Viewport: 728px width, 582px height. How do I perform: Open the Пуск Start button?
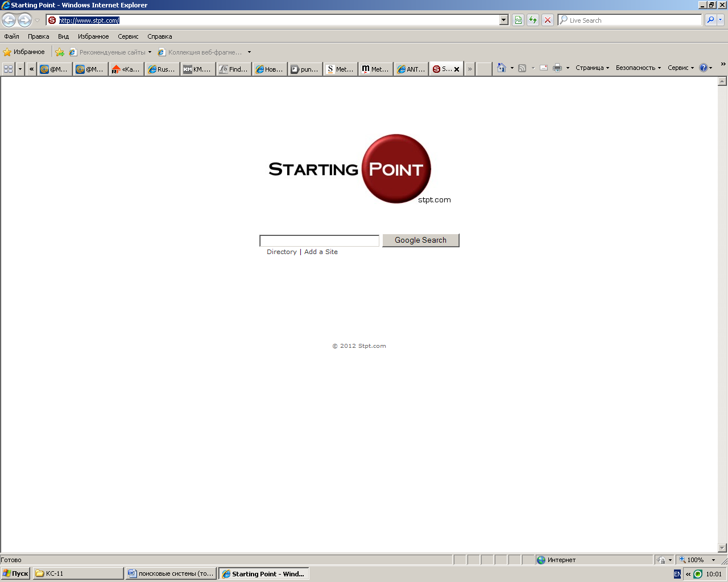[x=15, y=573]
